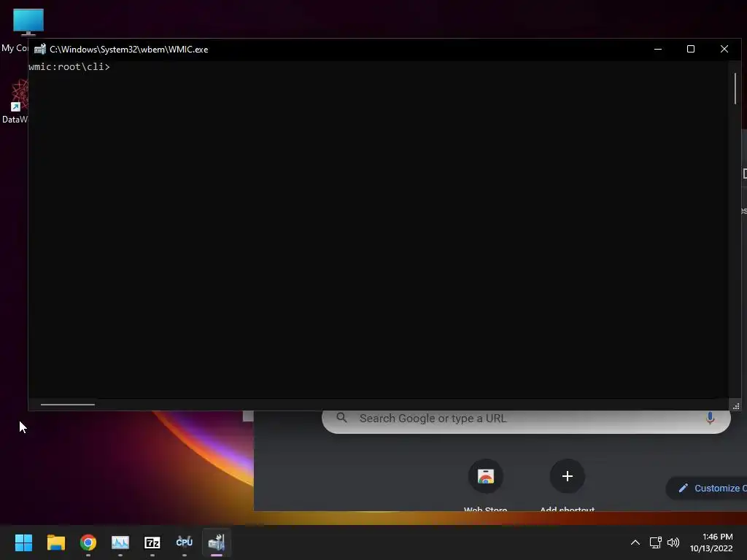Screen dimensions: 747x560
Task: Open network status tray icon
Action: pyautogui.click(x=656, y=542)
